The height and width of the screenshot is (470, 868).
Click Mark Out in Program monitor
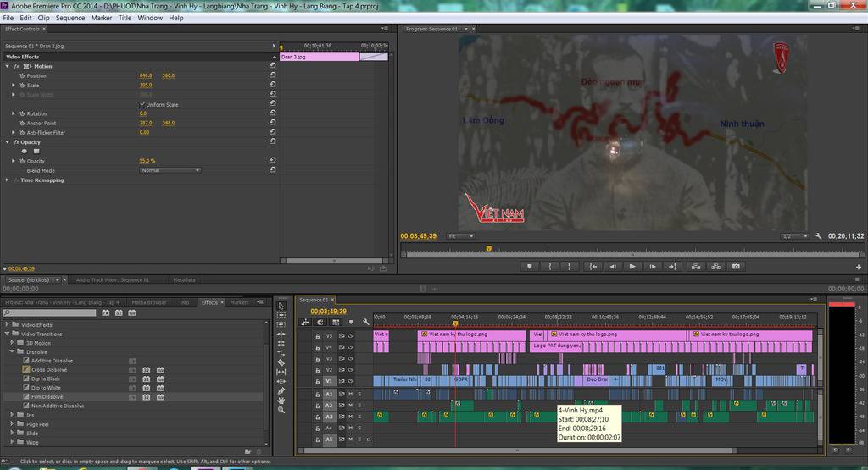coord(569,267)
